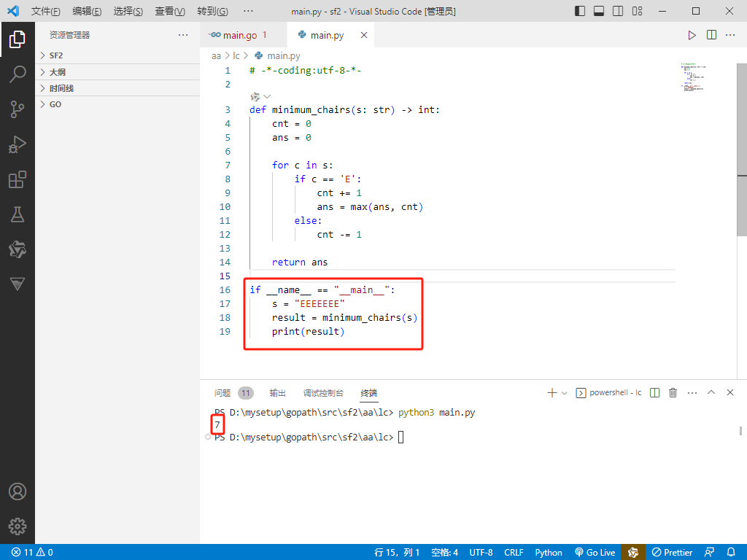
Task: Show more menu bar items ellipsis
Action: [248, 11]
